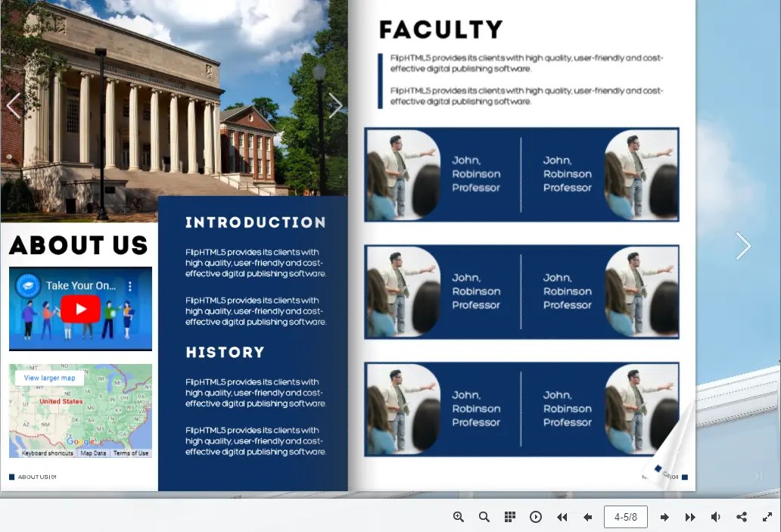Click the zoom in magnifier icon
781x532 pixels.
[459, 517]
